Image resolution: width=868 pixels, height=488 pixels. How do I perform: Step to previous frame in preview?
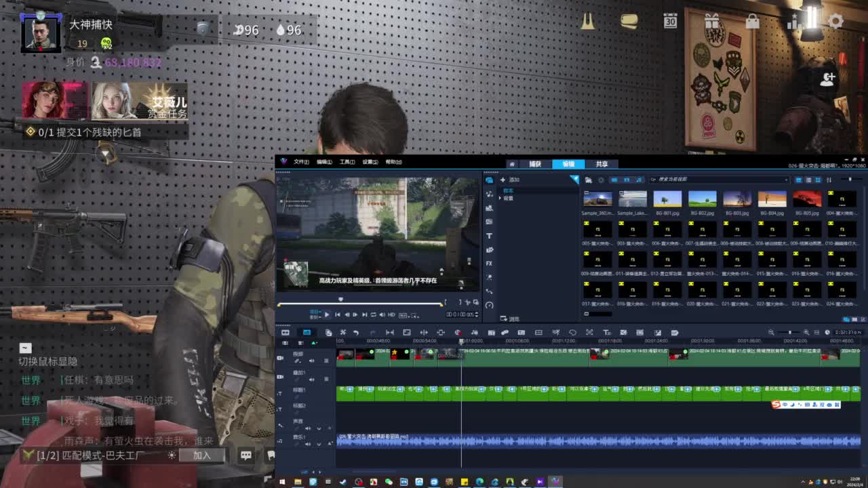[x=347, y=314]
